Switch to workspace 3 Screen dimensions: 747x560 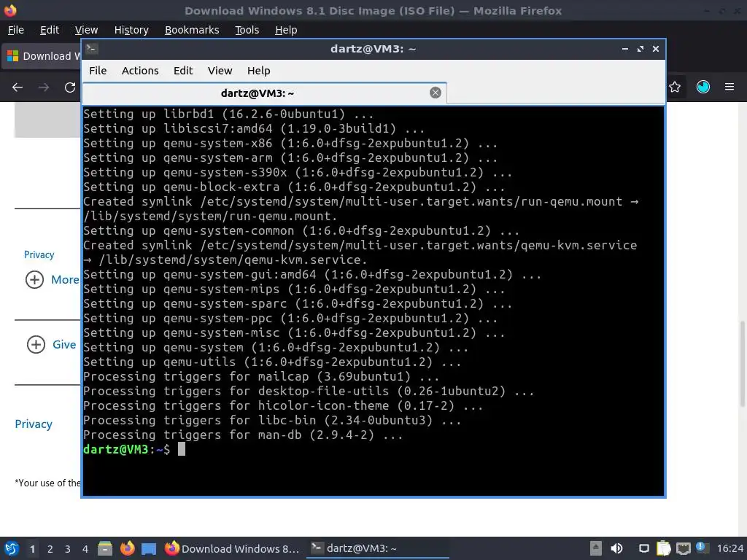click(68, 549)
